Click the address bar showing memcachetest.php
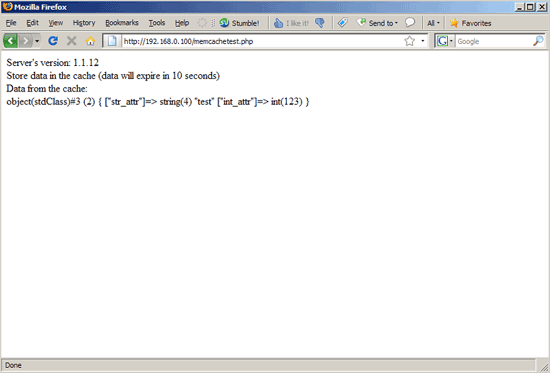The width and height of the screenshot is (550, 373). [261, 41]
